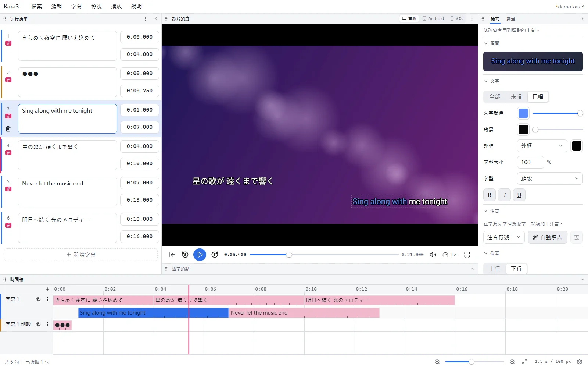Toggle italic text style

(x=505, y=195)
